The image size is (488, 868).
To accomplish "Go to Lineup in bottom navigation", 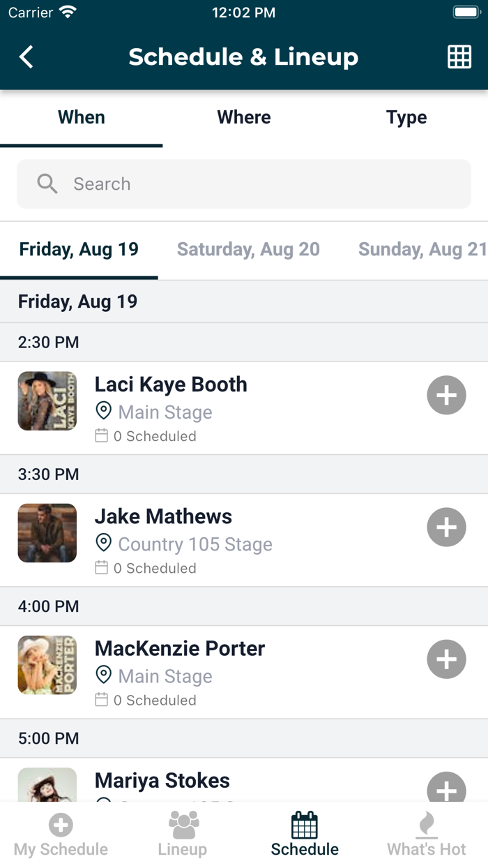I will pyautogui.click(x=183, y=835).
